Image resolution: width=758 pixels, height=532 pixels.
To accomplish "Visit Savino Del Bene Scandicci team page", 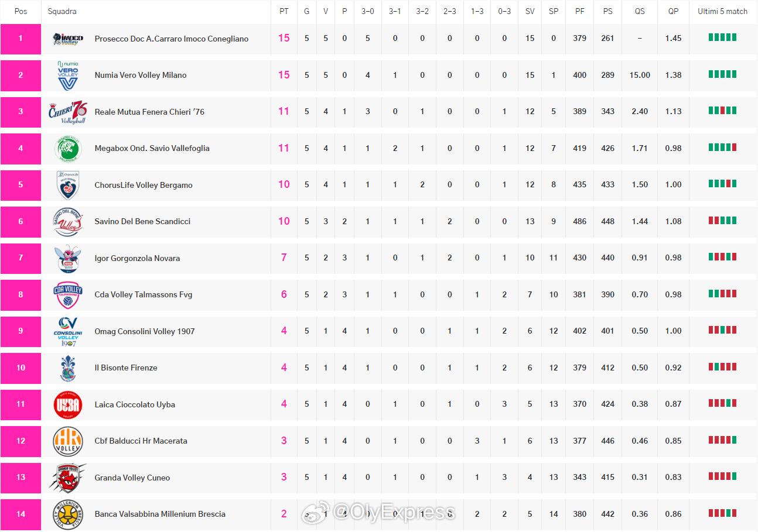I will pos(142,222).
